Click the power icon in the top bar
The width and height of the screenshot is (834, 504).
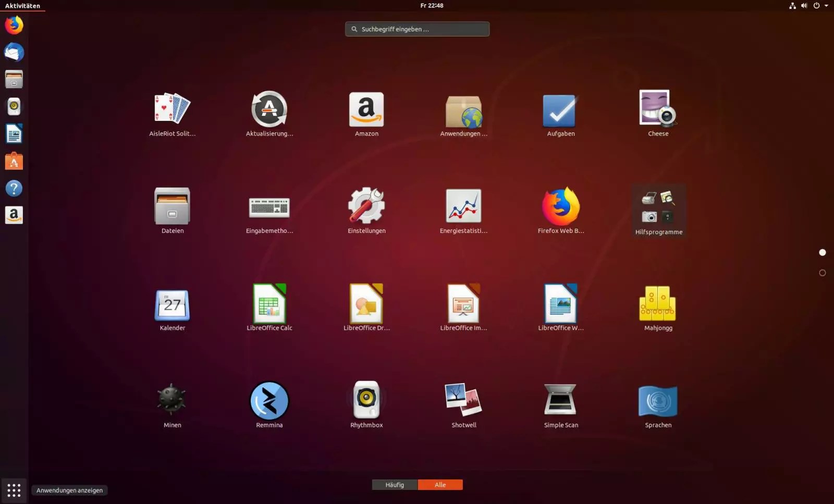point(816,6)
